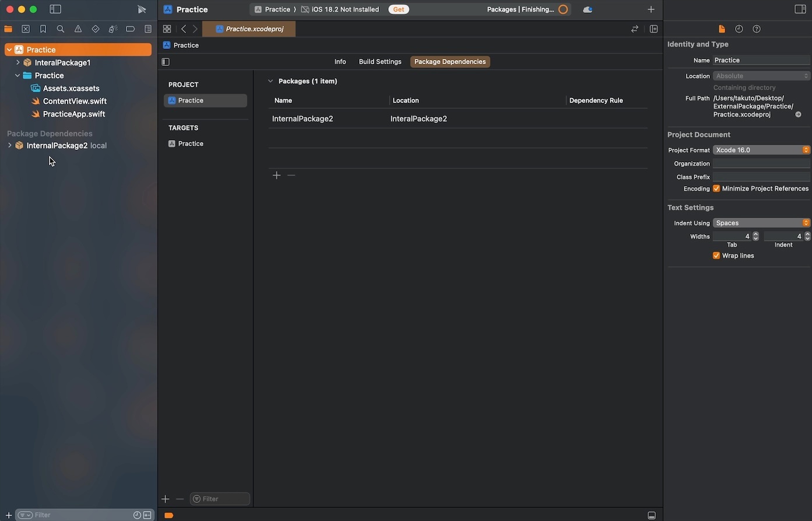Toggle source control status filter icon

(147, 515)
